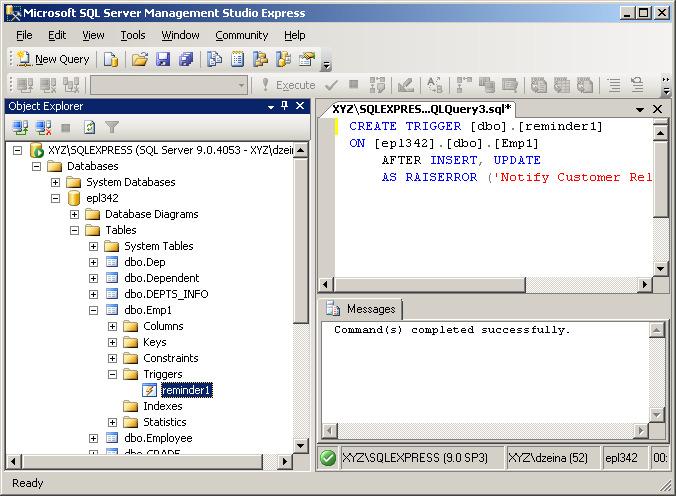Image resolution: width=676 pixels, height=496 pixels.
Task: Open the available databases combo box
Action: coord(169,85)
